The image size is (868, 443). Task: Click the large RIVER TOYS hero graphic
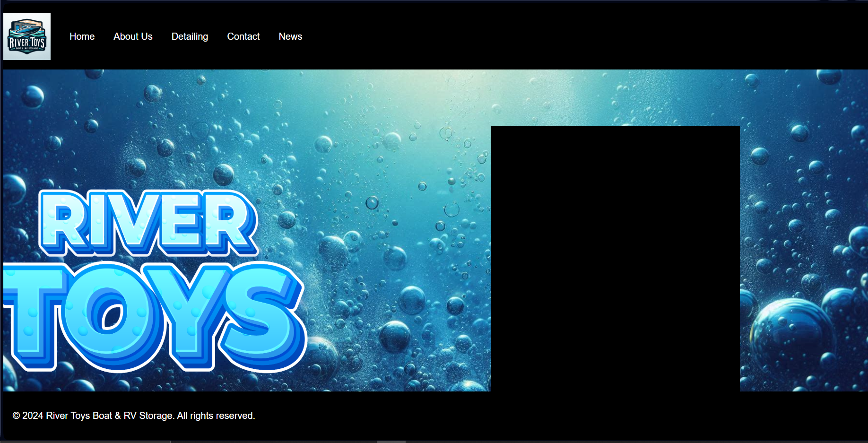tap(156, 281)
